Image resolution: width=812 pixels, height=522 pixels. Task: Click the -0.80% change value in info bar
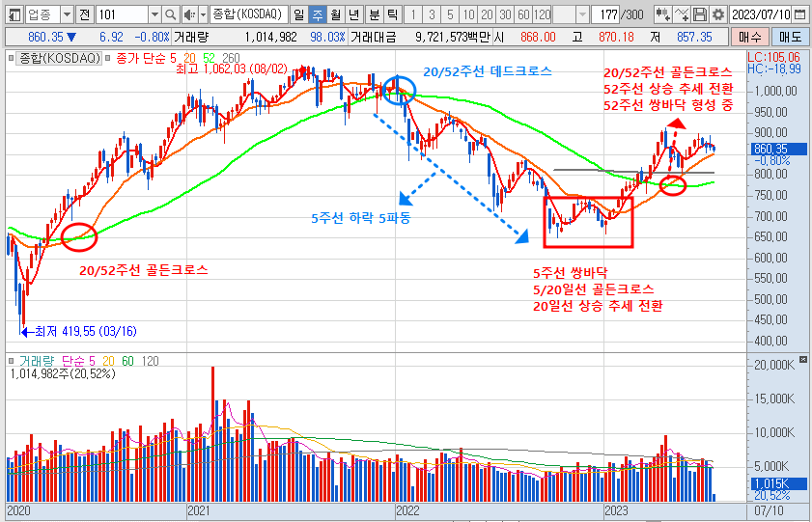(x=152, y=38)
